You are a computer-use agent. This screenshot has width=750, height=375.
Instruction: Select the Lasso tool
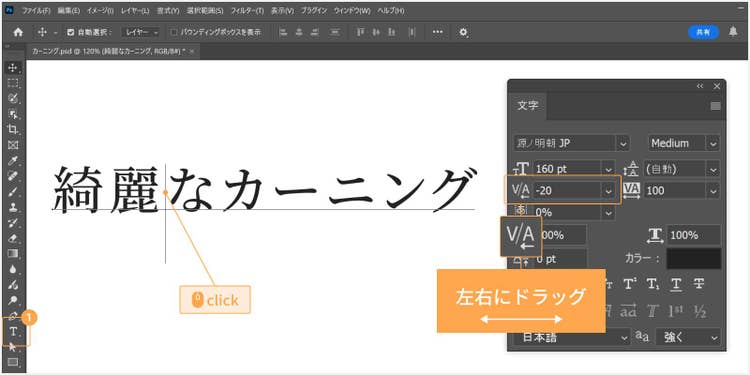pyautogui.click(x=13, y=98)
